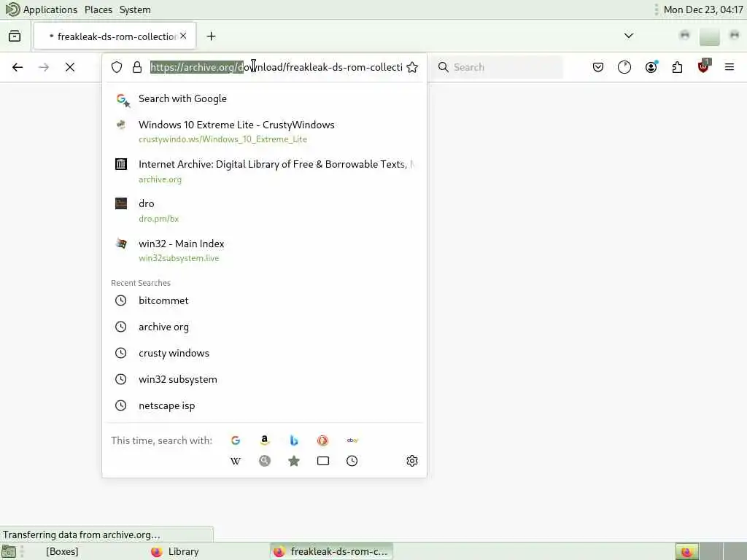Click the Firefox icon in bottom-right tray

tap(686, 552)
